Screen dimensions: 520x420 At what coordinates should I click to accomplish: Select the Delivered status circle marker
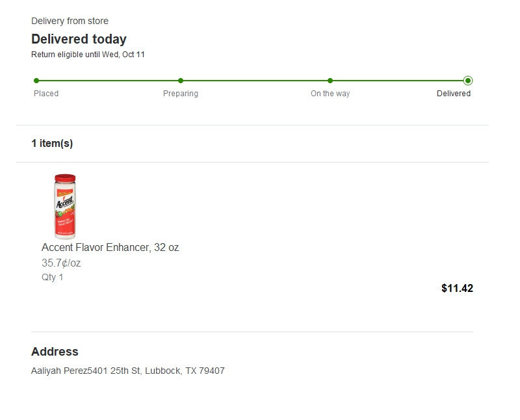coord(468,81)
